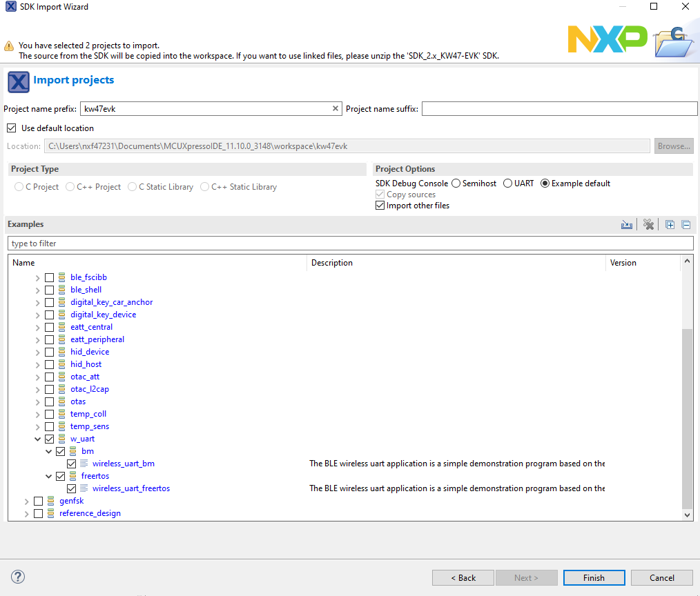Collapse the w_uart tree node
This screenshot has width=700, height=596.
pyautogui.click(x=38, y=439)
